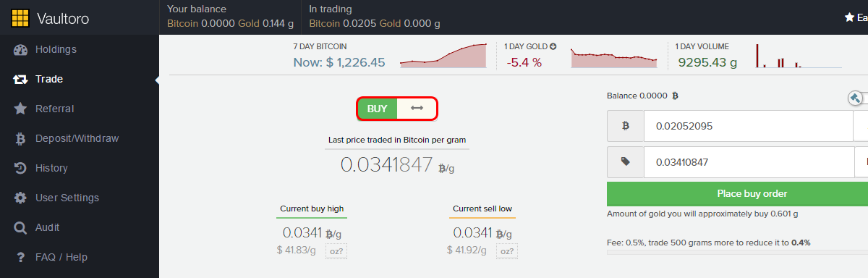The width and height of the screenshot is (868, 278).
Task: Click the price tag icon beside price field
Action: [x=626, y=162]
